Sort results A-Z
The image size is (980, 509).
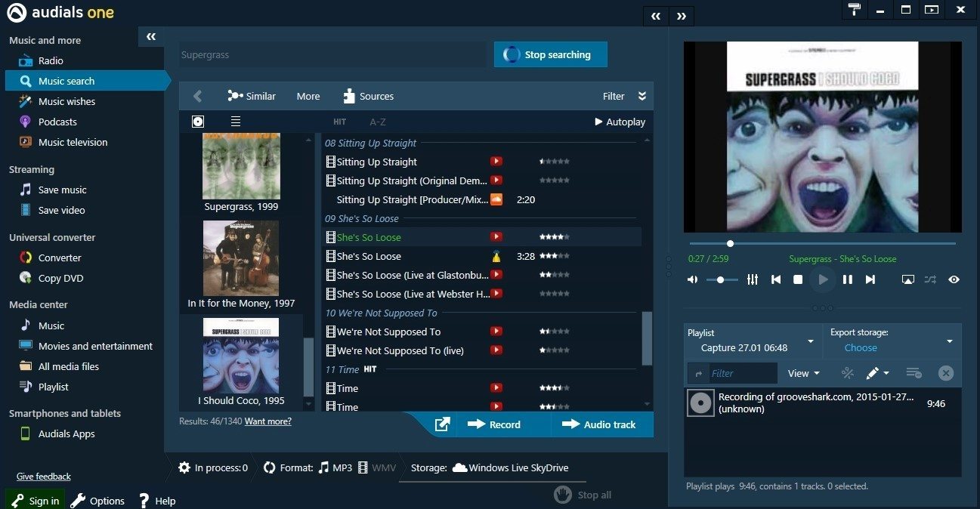(x=378, y=122)
